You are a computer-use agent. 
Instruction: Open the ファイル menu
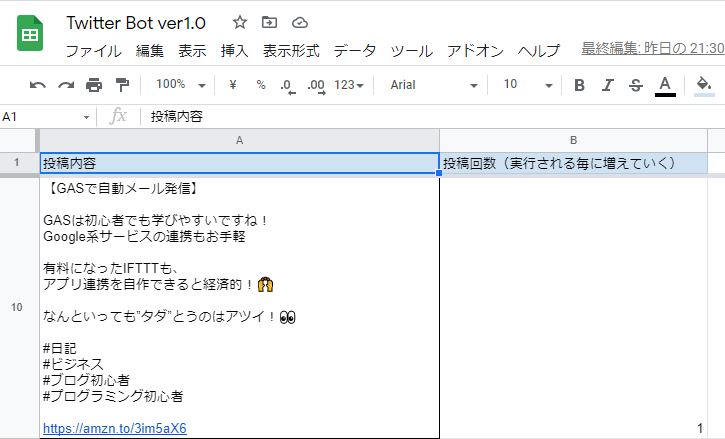pyautogui.click(x=93, y=50)
